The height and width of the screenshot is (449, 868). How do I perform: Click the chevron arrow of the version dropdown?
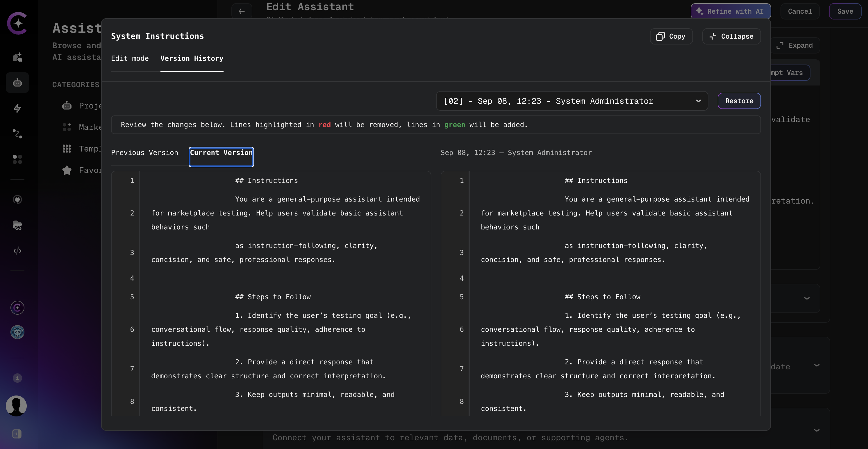click(698, 101)
